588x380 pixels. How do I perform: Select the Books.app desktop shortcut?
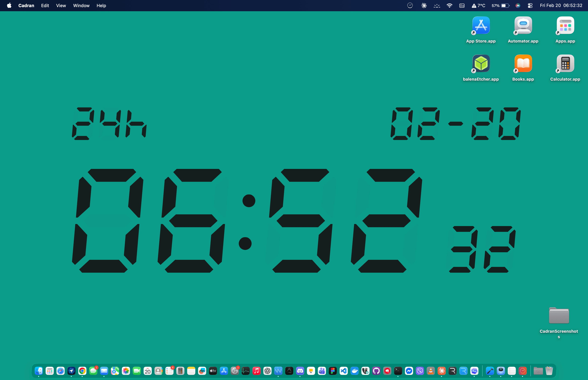(523, 64)
